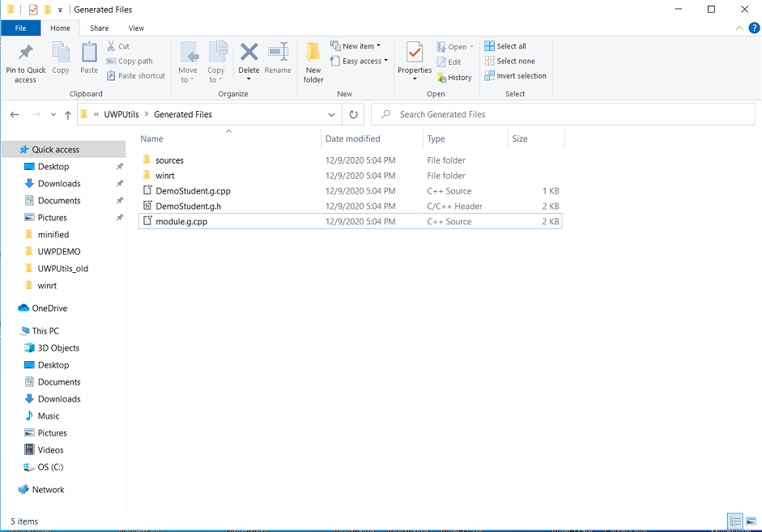This screenshot has width=762, height=532.
Task: Select the sources folder
Action: 350,160
